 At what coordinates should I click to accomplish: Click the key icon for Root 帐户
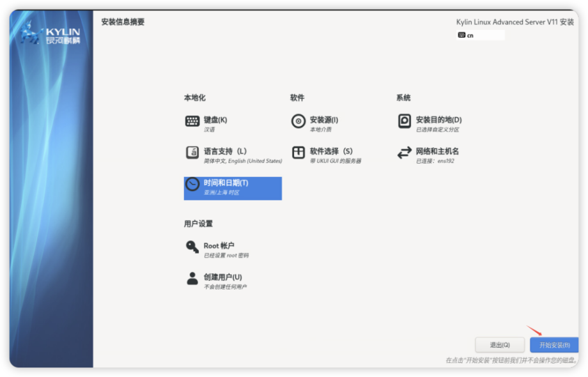[x=192, y=247]
